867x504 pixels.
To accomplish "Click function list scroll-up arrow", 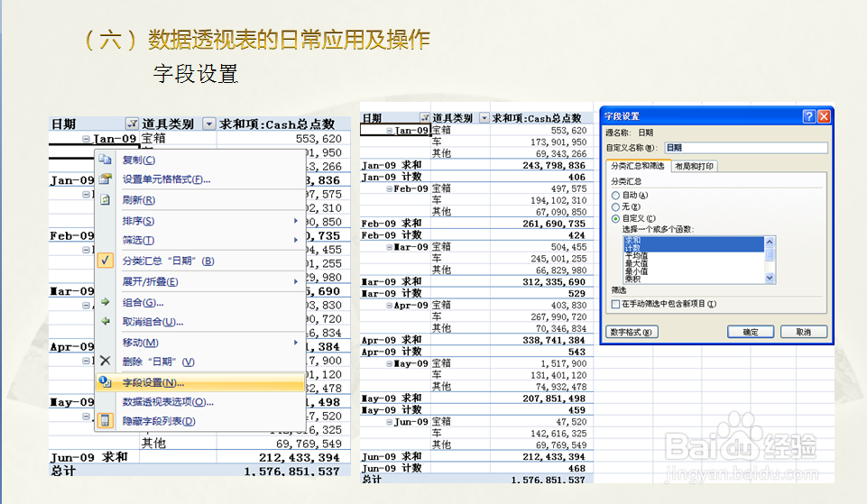I will point(770,242).
